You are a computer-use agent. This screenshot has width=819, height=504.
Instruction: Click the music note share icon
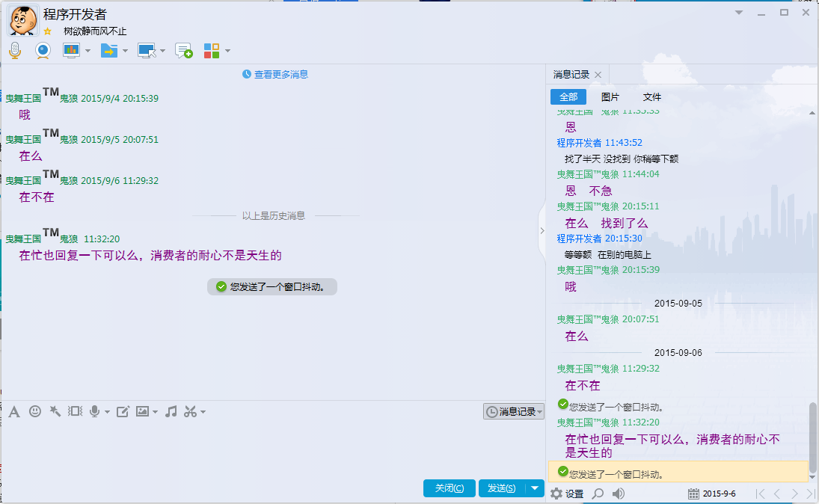(x=171, y=411)
